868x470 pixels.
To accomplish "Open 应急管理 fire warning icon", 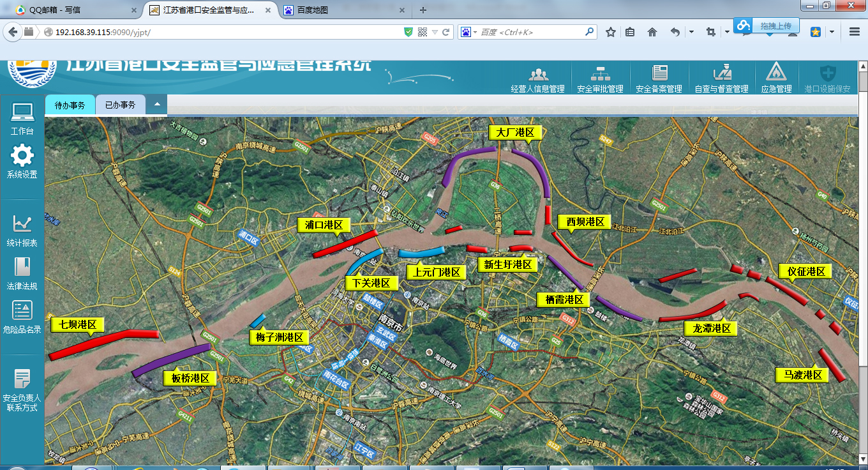I will pyautogui.click(x=776, y=73).
